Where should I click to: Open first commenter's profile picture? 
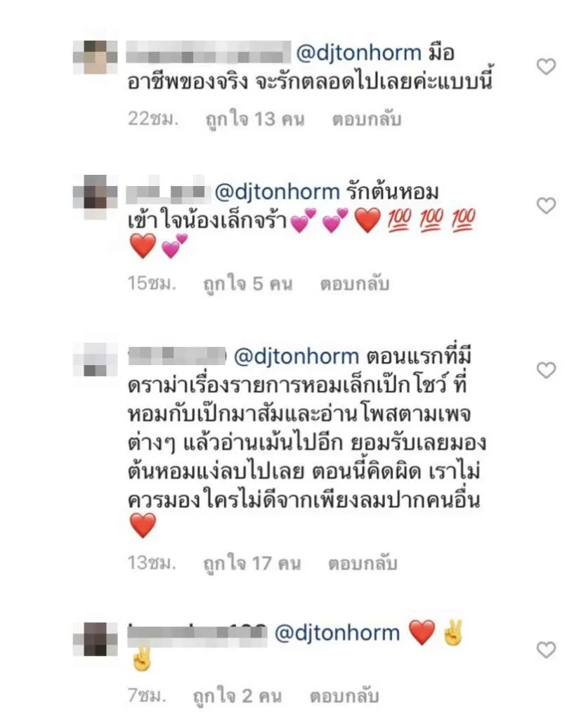96,58
